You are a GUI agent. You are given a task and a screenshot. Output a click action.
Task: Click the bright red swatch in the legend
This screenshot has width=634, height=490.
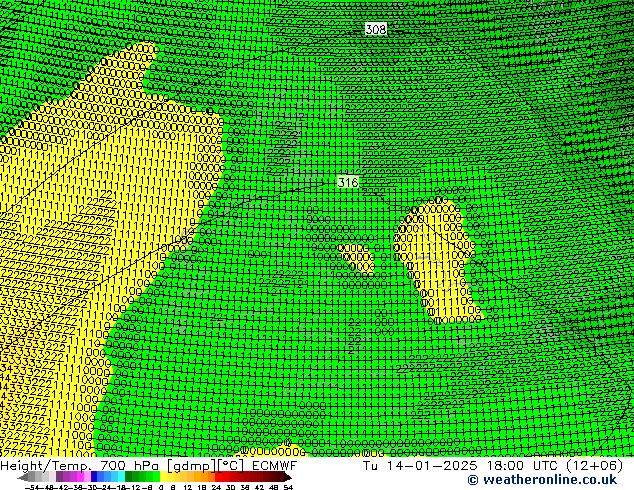[x=218, y=477]
